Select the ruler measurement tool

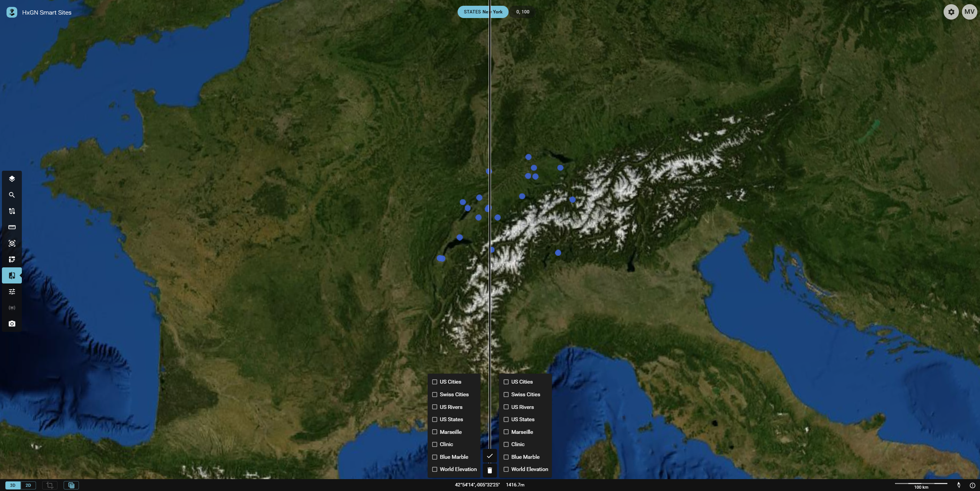pyautogui.click(x=12, y=227)
